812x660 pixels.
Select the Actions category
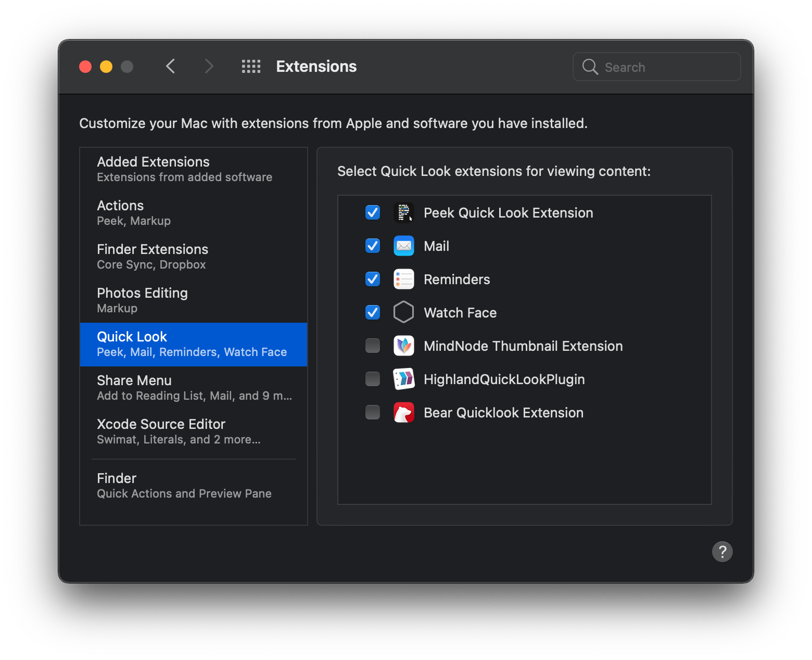coord(194,213)
